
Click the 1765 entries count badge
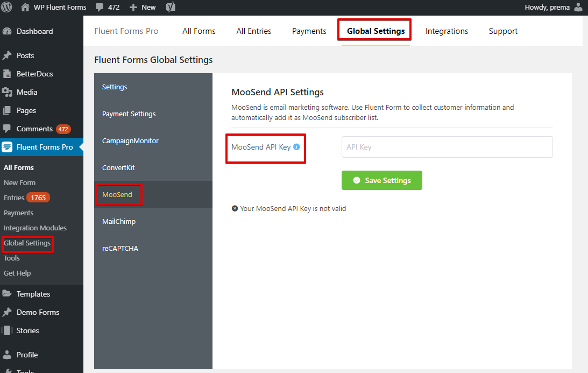coord(38,198)
